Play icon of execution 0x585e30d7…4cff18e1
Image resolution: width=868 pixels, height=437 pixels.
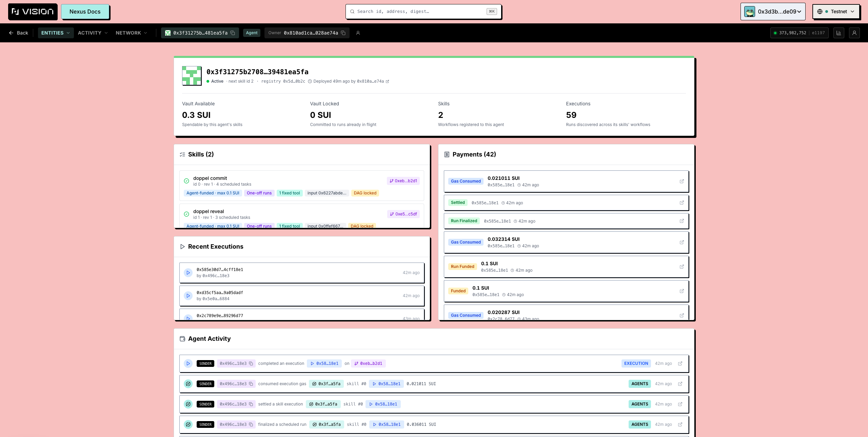[188, 273]
